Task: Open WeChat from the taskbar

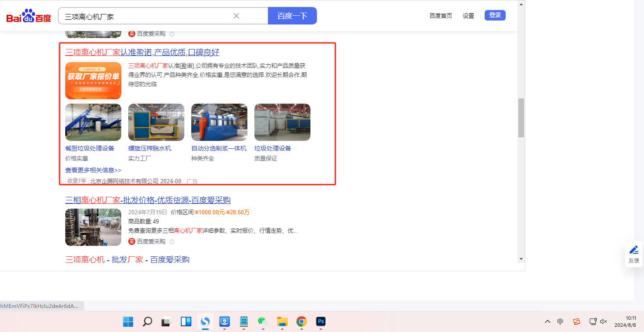Action: coord(263,322)
